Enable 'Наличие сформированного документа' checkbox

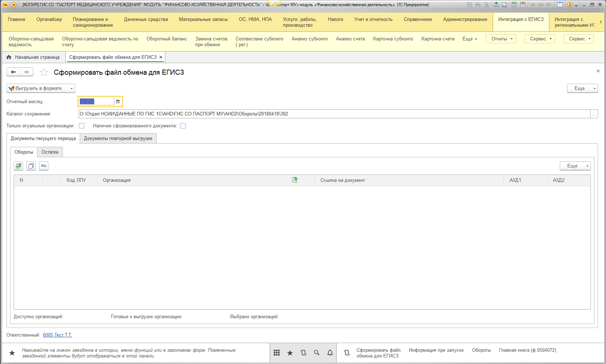(x=183, y=126)
